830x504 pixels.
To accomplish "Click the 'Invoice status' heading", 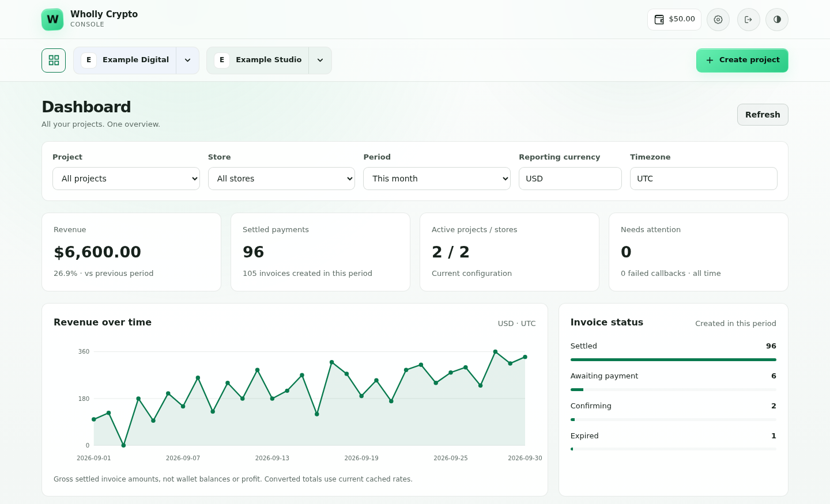I will pyautogui.click(x=607, y=323).
